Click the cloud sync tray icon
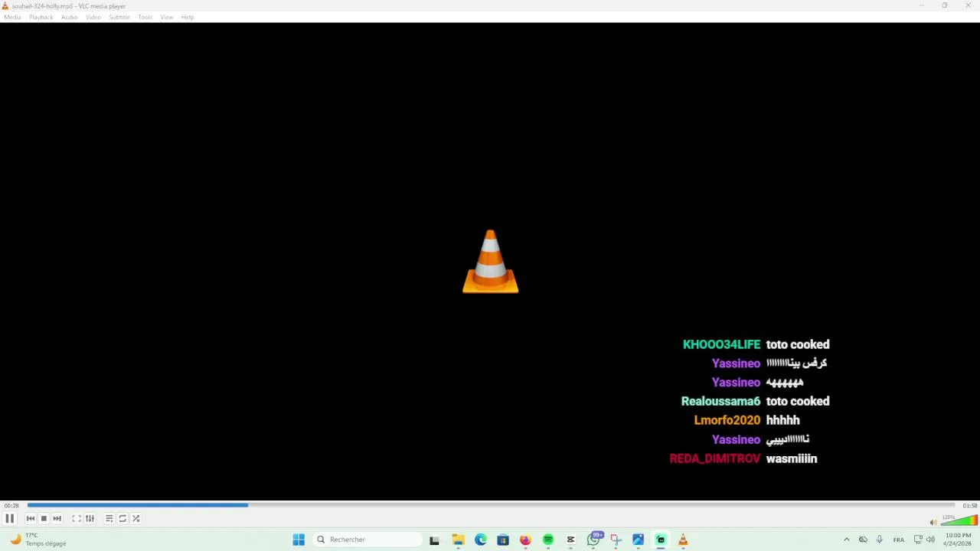 click(x=863, y=540)
